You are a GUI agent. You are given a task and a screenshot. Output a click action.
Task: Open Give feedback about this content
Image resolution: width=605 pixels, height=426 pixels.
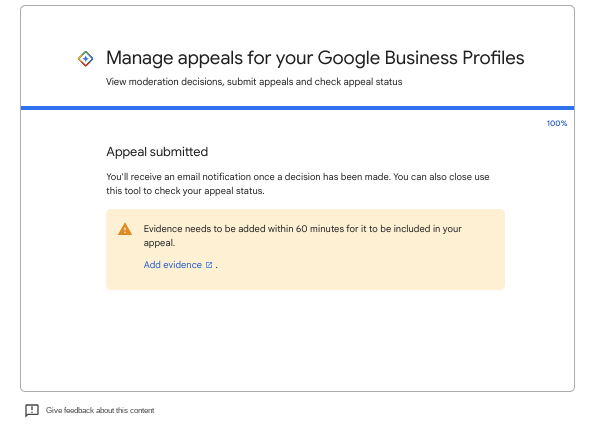pyautogui.click(x=100, y=410)
